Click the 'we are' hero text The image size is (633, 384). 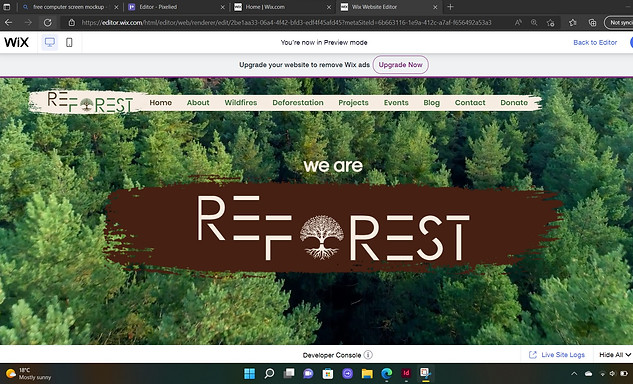coord(333,166)
